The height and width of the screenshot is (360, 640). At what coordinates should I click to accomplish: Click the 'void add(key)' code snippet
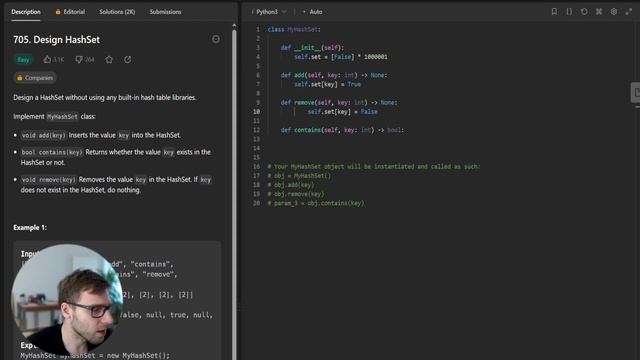tap(44, 135)
